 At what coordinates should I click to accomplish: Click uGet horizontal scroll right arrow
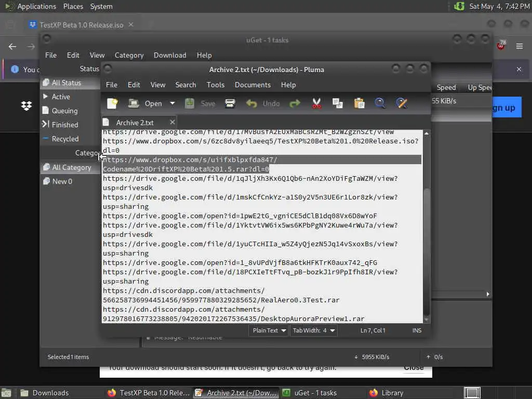[488, 294]
